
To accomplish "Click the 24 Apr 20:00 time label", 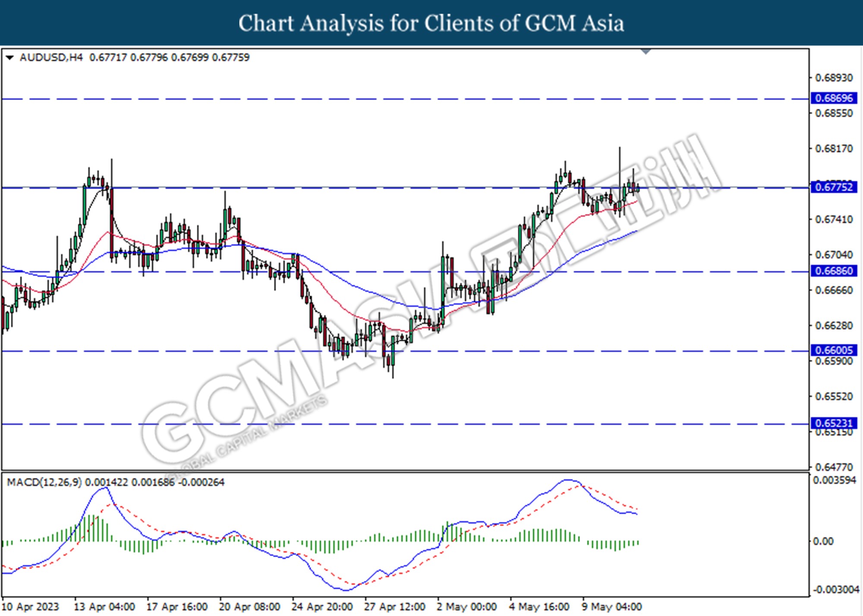I will click(x=322, y=607).
